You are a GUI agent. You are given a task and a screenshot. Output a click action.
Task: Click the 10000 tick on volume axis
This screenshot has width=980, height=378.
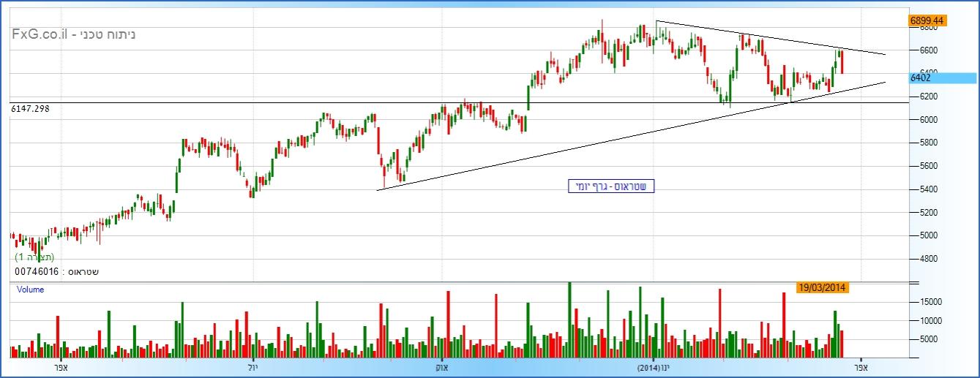tap(931, 320)
